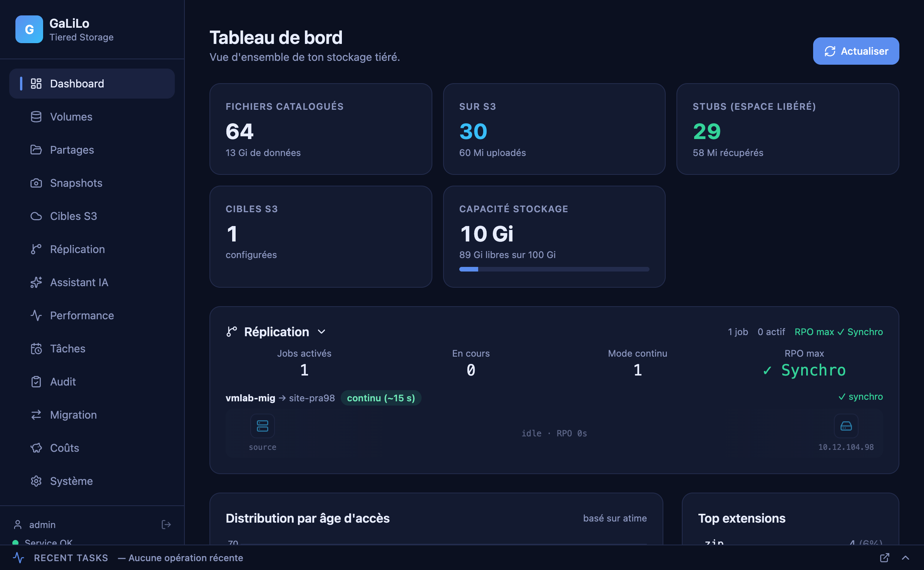Go to Volumes section

tap(92, 117)
